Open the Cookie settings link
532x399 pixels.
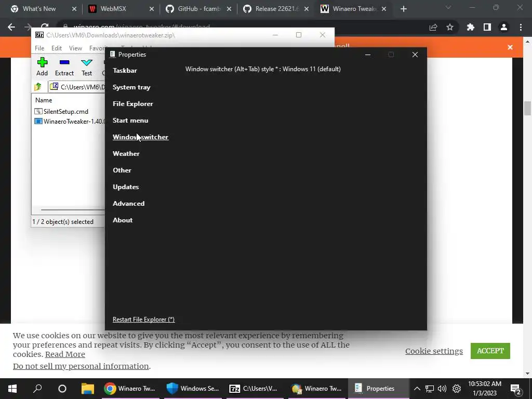tap(434, 351)
